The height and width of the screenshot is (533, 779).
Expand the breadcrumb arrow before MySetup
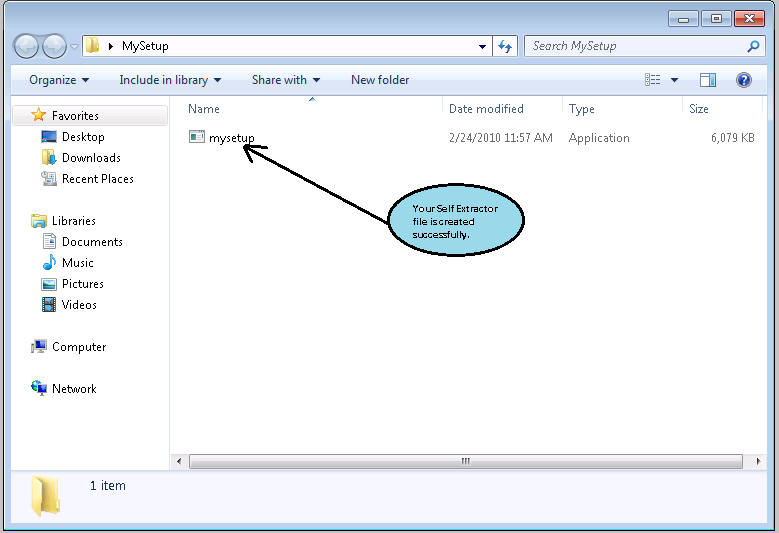coord(111,46)
